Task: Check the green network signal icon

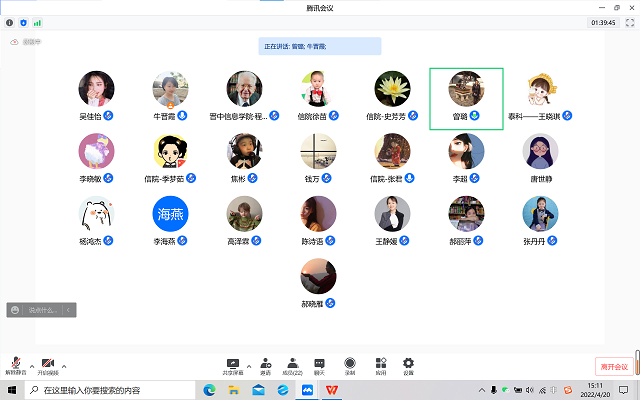Action: [37, 23]
